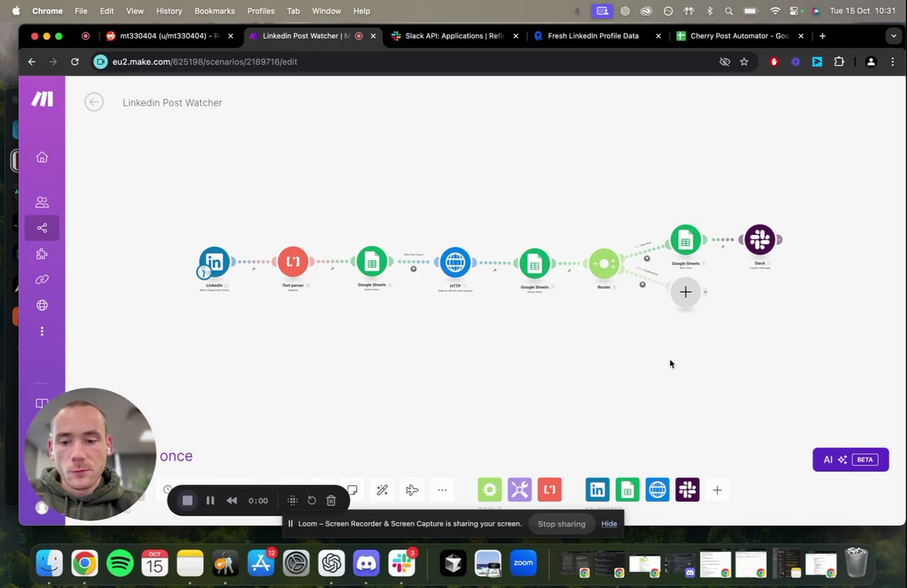Click the Notes icon in bottom toolbar

pyautogui.click(x=352, y=490)
